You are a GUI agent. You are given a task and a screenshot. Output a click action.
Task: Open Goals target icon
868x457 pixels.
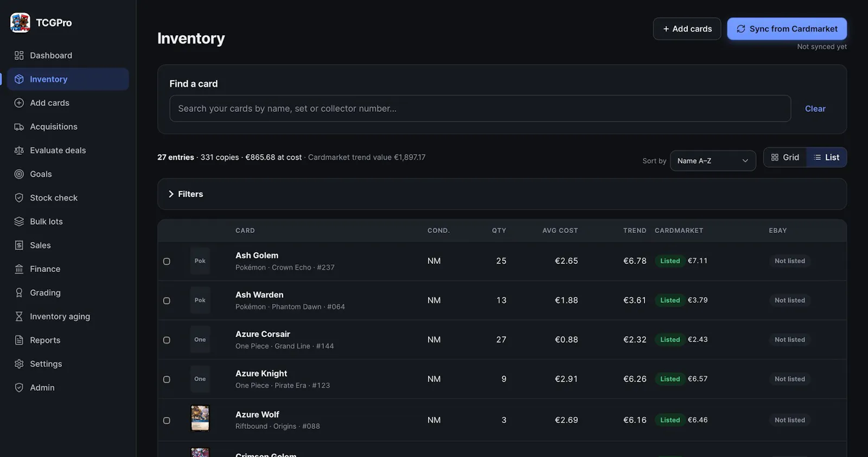(x=19, y=174)
